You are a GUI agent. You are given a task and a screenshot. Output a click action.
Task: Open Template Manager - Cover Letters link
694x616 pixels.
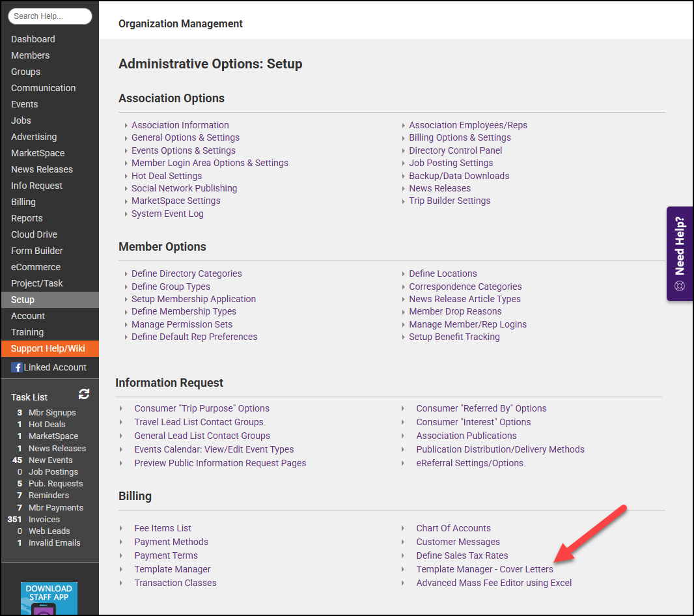point(484,569)
